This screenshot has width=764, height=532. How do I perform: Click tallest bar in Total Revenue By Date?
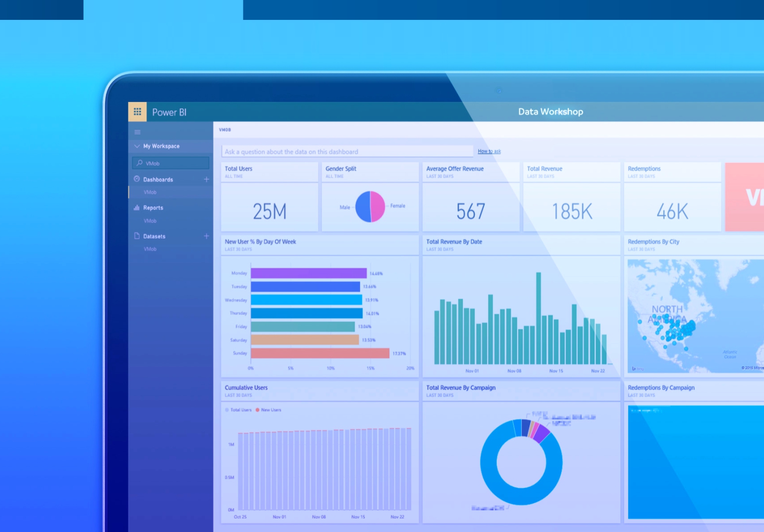point(539,319)
